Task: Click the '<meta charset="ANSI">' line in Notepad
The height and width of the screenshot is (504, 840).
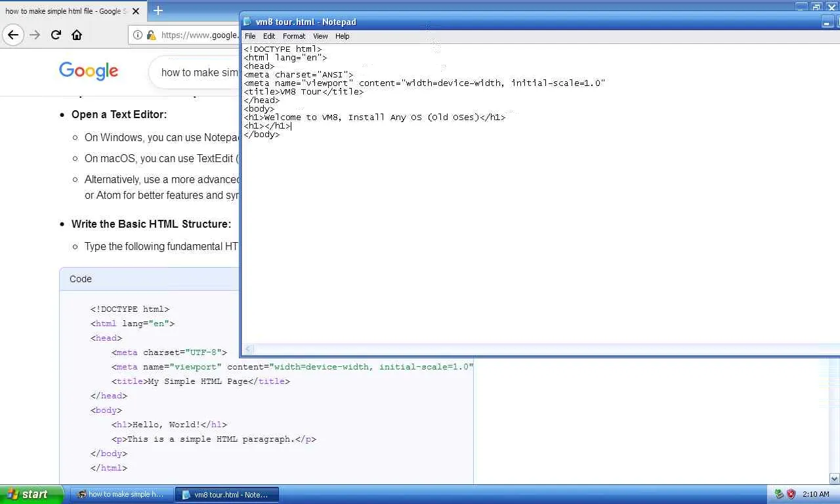Action: point(299,75)
